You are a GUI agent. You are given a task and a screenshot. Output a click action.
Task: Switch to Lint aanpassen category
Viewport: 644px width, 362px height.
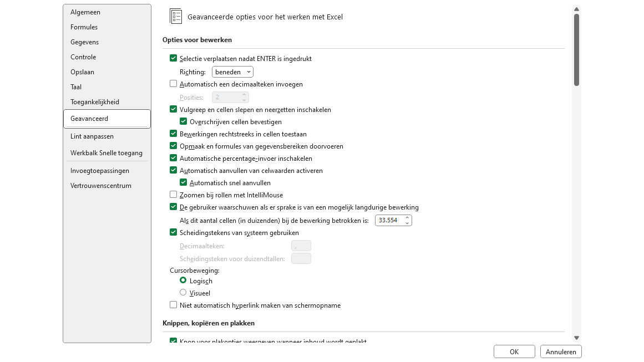[x=92, y=136]
